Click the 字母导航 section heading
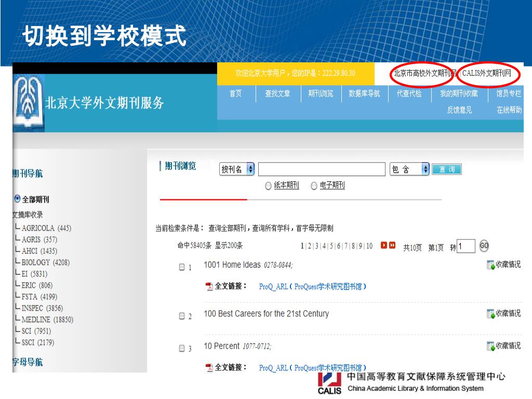Viewport: 532px width, 399px height. pos(28,362)
